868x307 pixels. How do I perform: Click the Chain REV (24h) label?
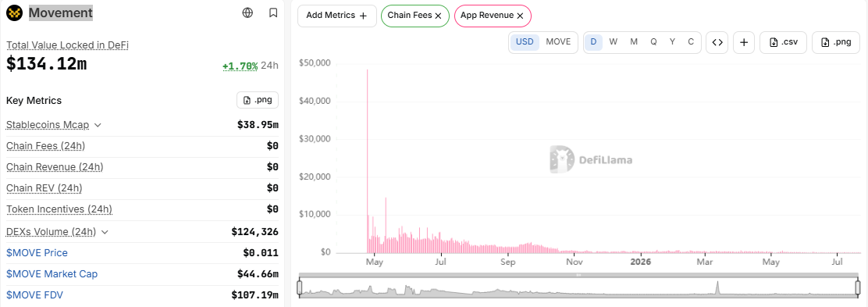tap(44, 188)
